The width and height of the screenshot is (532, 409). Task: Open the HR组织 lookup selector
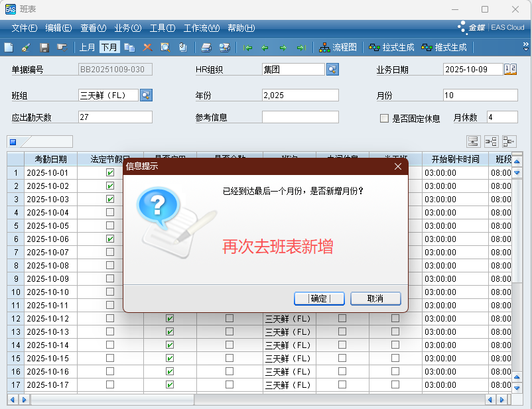tap(332, 70)
